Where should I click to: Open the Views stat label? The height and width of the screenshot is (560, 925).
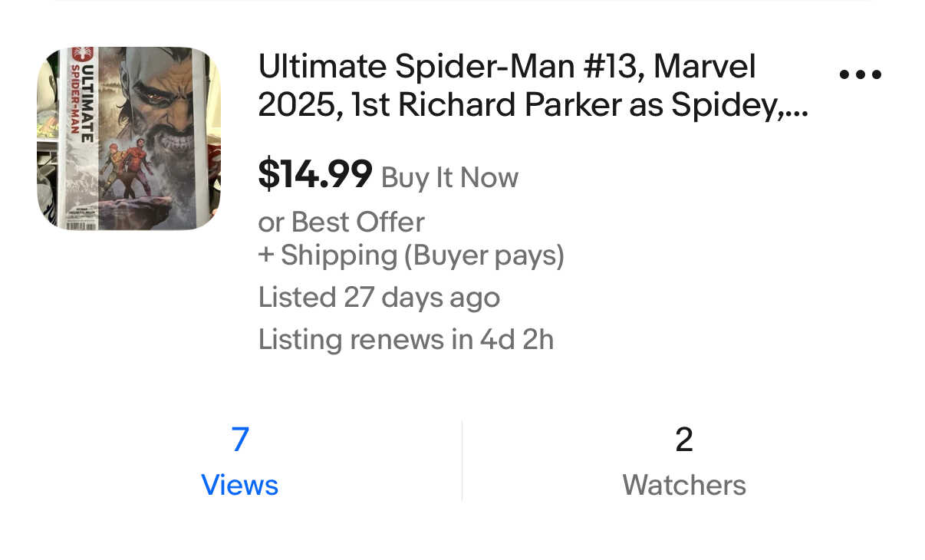tap(239, 486)
